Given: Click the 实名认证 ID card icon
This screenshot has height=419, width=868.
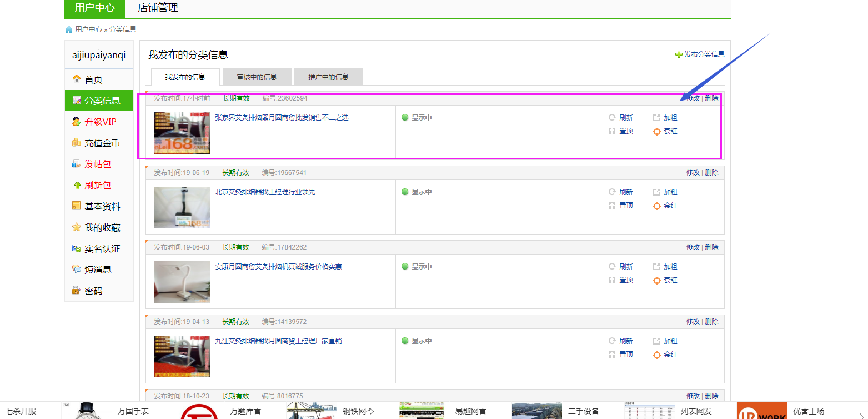Looking at the screenshot, I should pyautogui.click(x=77, y=248).
